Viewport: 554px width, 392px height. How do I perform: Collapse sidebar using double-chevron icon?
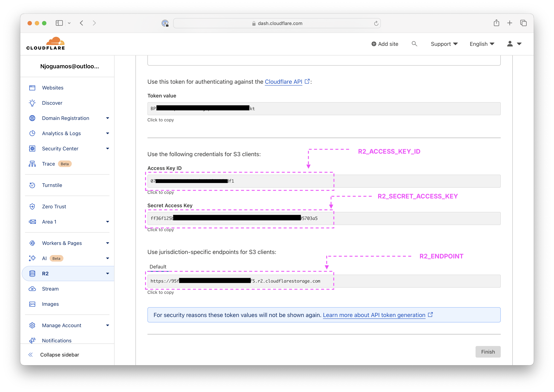[x=31, y=355]
